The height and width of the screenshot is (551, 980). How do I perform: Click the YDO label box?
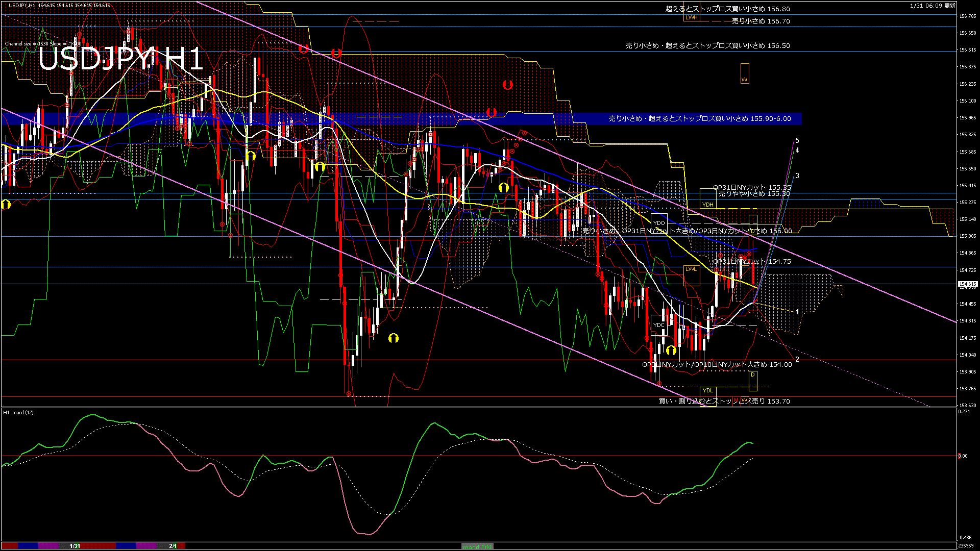pyautogui.click(x=659, y=223)
